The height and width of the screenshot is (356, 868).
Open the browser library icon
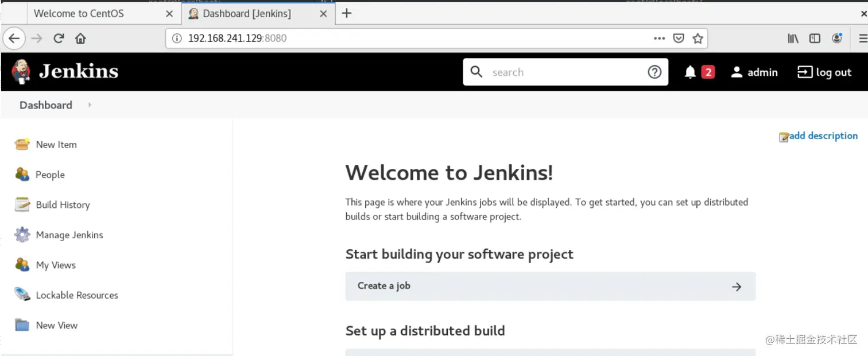pyautogui.click(x=793, y=38)
